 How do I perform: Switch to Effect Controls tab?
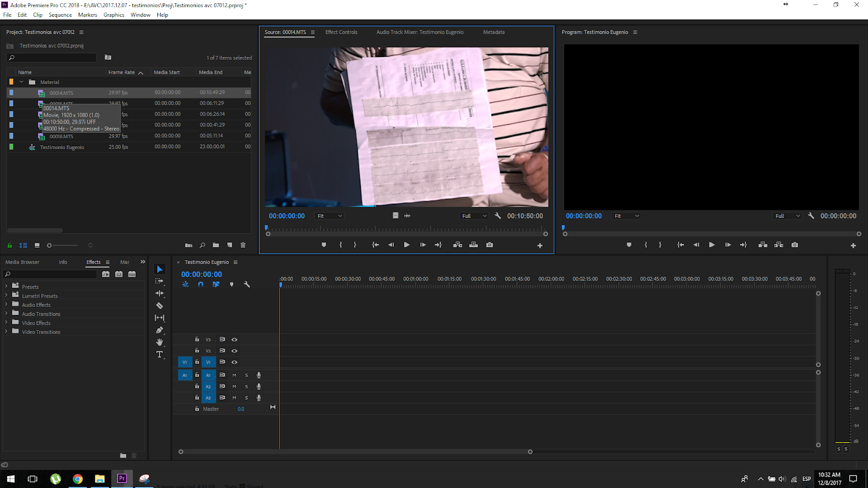341,32
